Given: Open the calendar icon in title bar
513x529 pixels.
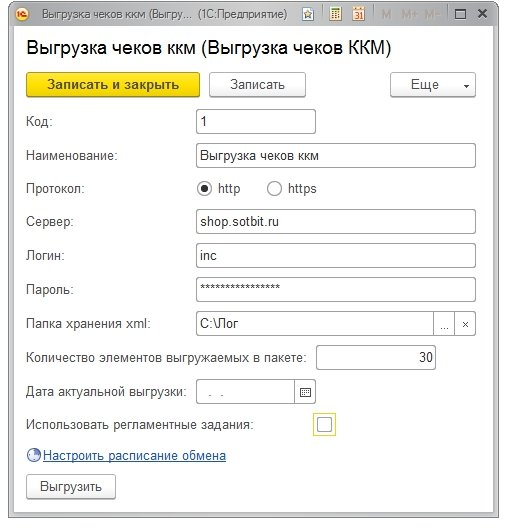Looking at the screenshot, I should pyautogui.click(x=358, y=14).
